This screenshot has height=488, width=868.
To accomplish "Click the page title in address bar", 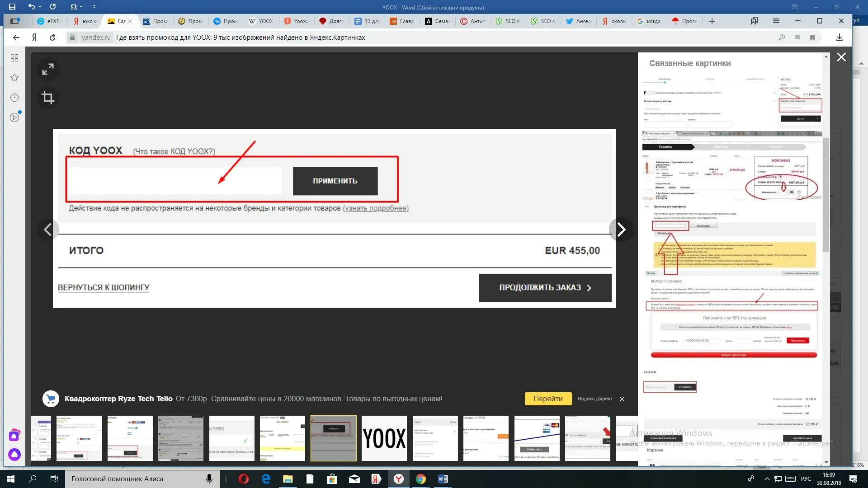I will (x=241, y=38).
